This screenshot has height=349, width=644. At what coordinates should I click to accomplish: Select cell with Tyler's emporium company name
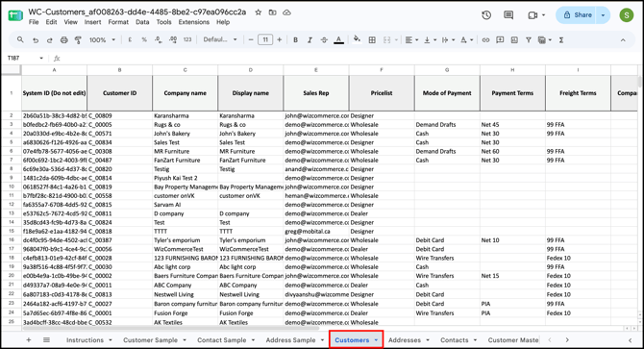[x=185, y=240]
